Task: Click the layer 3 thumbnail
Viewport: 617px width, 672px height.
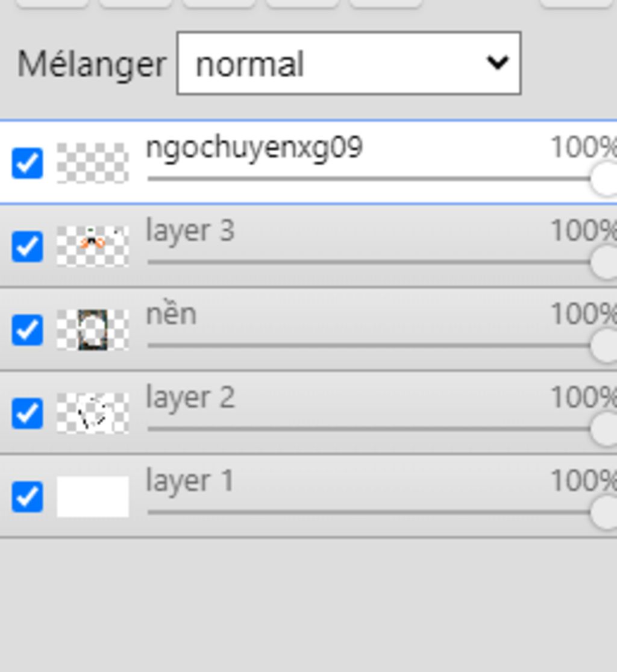Action: tap(93, 247)
